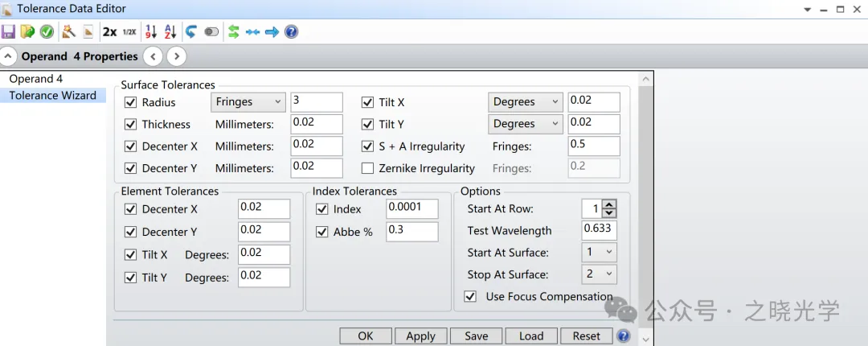This screenshot has width=868, height=346.
Task: Click the purple Save floppy disk icon
Action: coord(9,32)
